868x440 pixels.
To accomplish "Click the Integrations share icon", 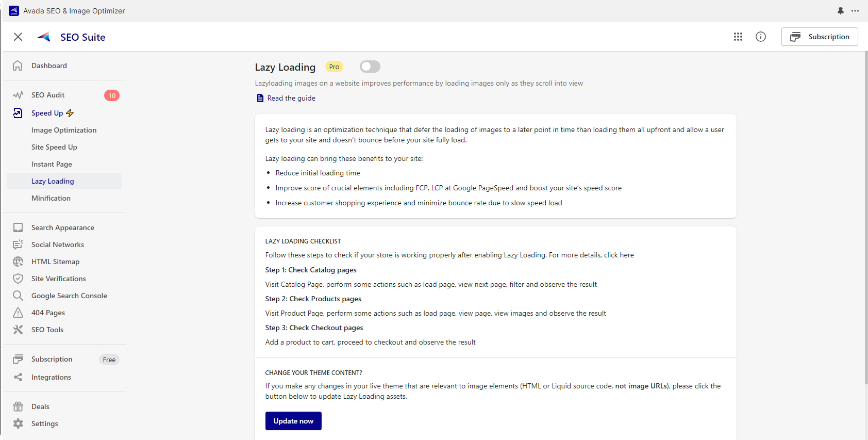I will [18, 377].
